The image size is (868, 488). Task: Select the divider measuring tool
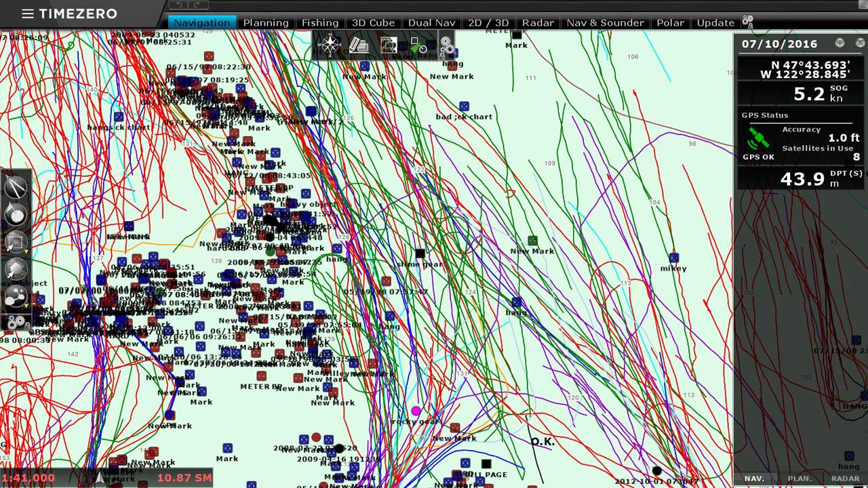(x=15, y=187)
